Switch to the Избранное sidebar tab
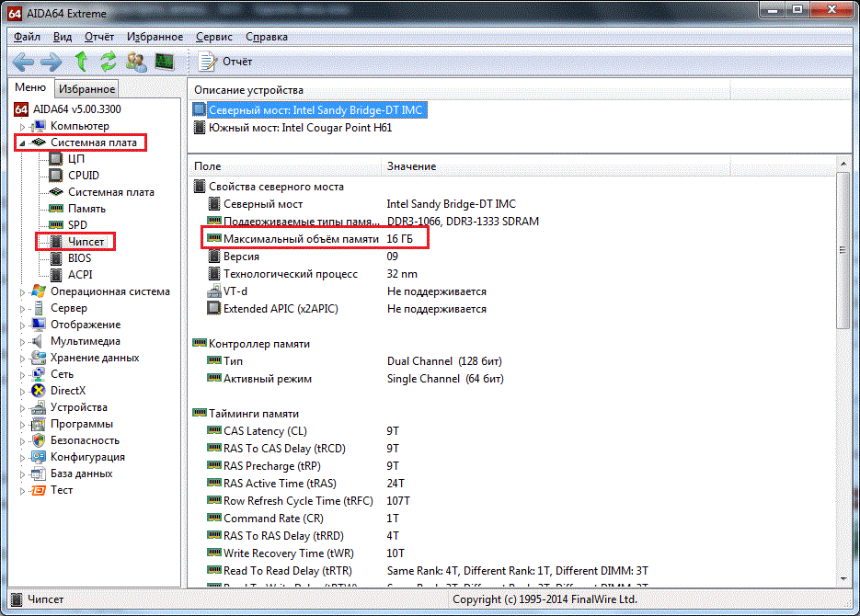Viewport: 860px width, 616px height. point(86,89)
